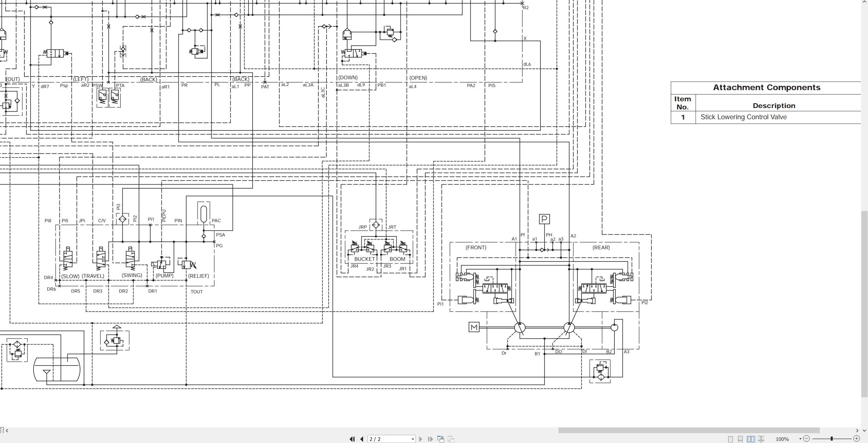Zoom in with plus button
This screenshot has width=868, height=443.
click(856, 439)
